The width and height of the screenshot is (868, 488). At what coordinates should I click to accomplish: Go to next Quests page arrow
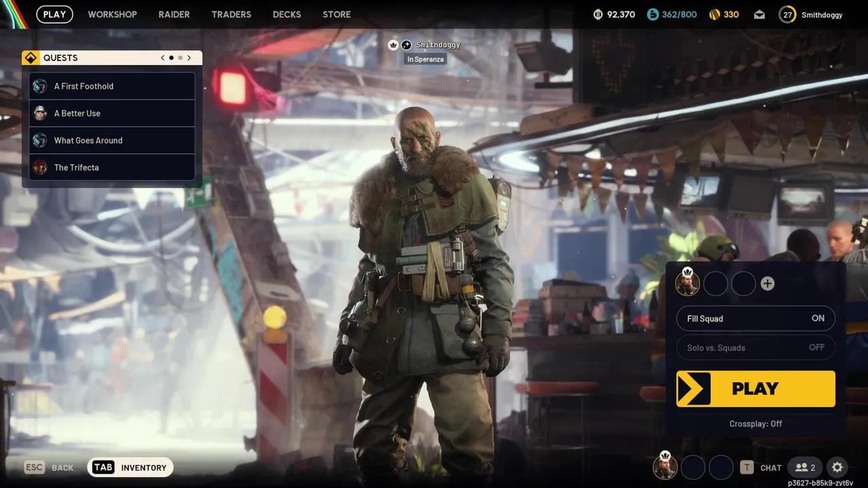point(189,58)
